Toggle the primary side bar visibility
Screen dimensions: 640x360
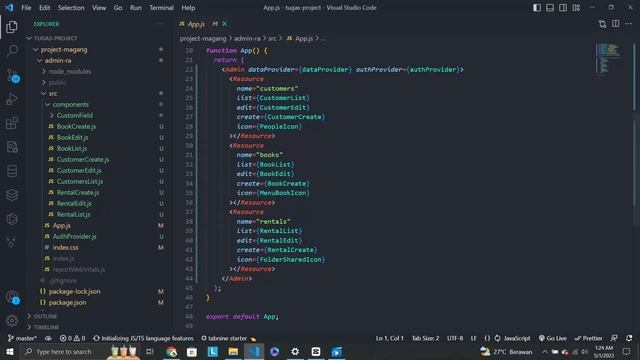pyautogui.click(x=537, y=8)
